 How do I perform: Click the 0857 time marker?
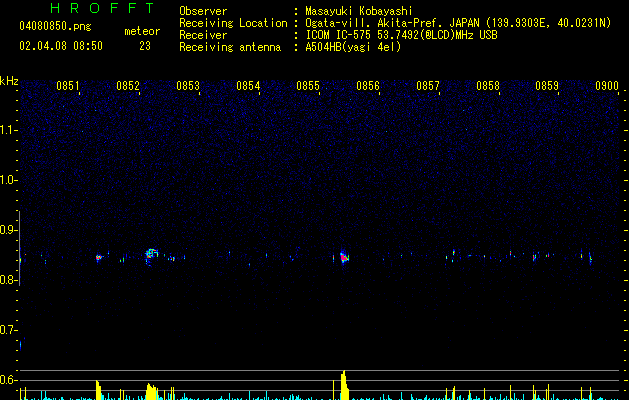tap(428, 86)
